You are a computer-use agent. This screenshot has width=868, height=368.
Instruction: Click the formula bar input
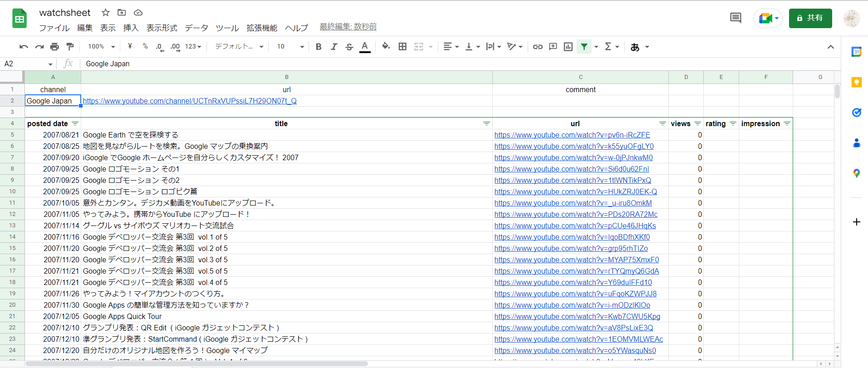coord(460,64)
